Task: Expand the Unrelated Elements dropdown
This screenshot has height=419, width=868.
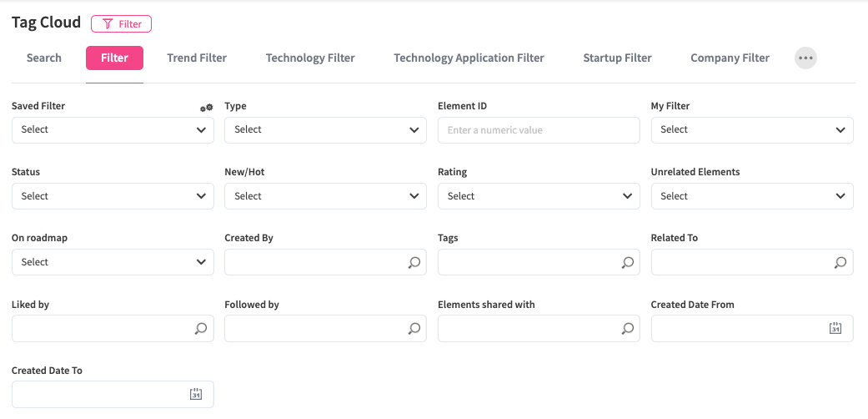Action: (751, 196)
